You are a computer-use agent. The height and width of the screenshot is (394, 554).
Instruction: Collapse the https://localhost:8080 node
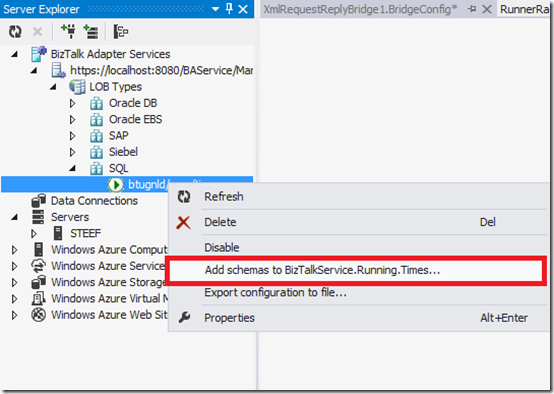click(34, 70)
